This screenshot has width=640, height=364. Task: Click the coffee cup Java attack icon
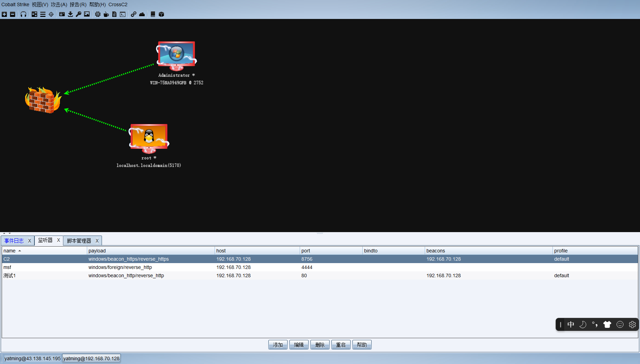coord(106,14)
